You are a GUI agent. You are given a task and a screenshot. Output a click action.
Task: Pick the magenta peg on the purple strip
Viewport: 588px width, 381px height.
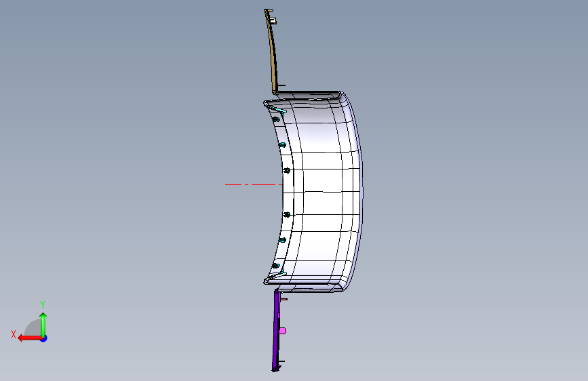pos(283,331)
